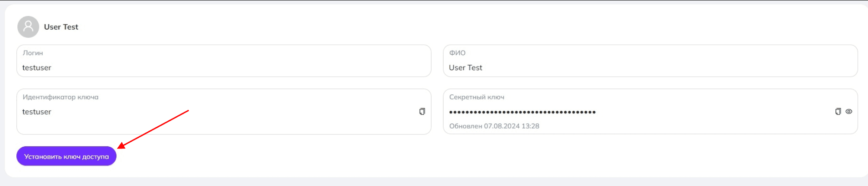Click the masked secret key dots
Screen dimensions: 868x186
click(522, 112)
